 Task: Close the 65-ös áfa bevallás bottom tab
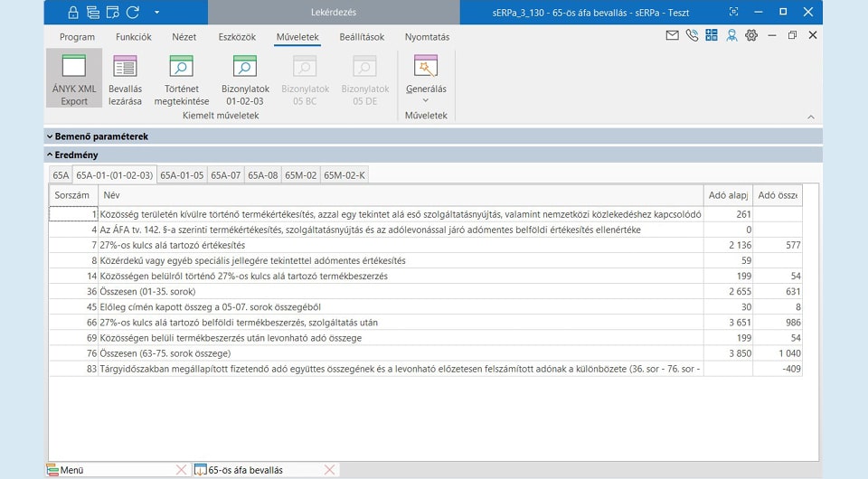329,470
